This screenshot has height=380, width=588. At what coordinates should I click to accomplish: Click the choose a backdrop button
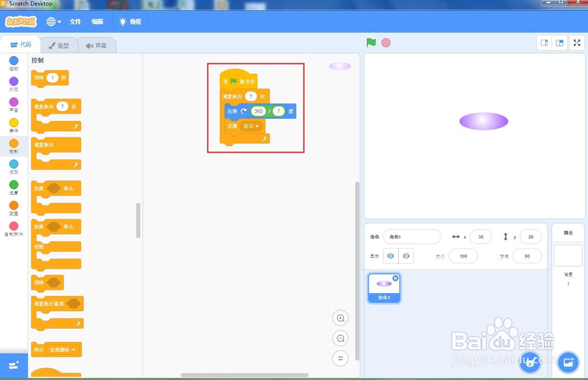point(568,363)
